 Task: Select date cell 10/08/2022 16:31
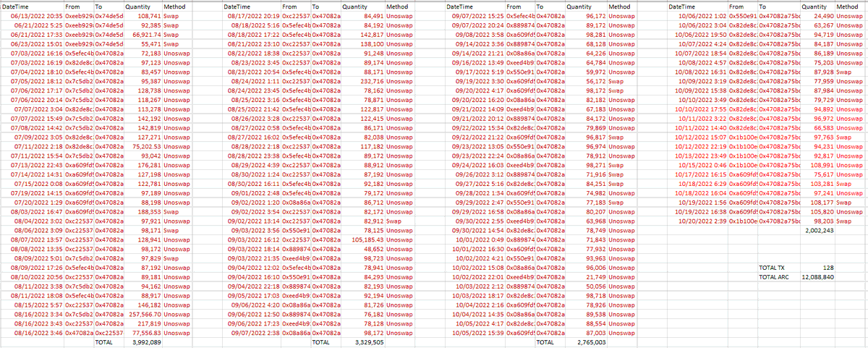[x=700, y=72]
